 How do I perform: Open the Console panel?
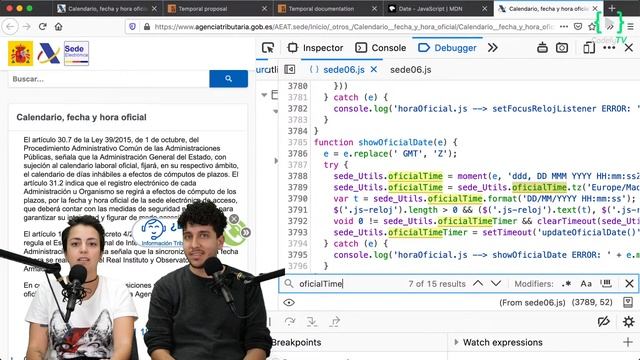[x=380, y=48]
